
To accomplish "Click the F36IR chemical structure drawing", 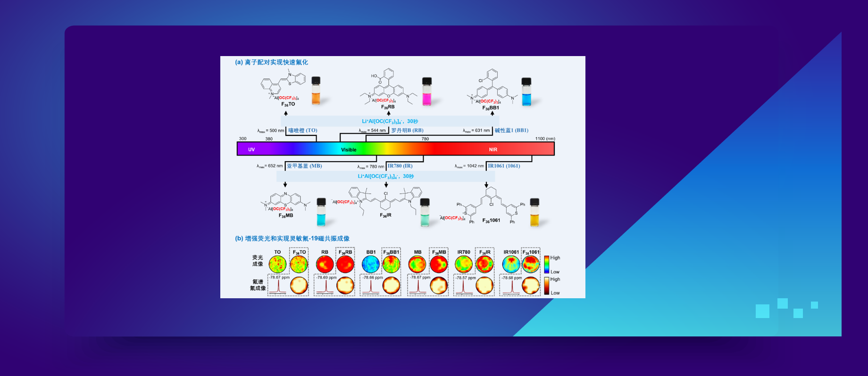I will point(385,199).
